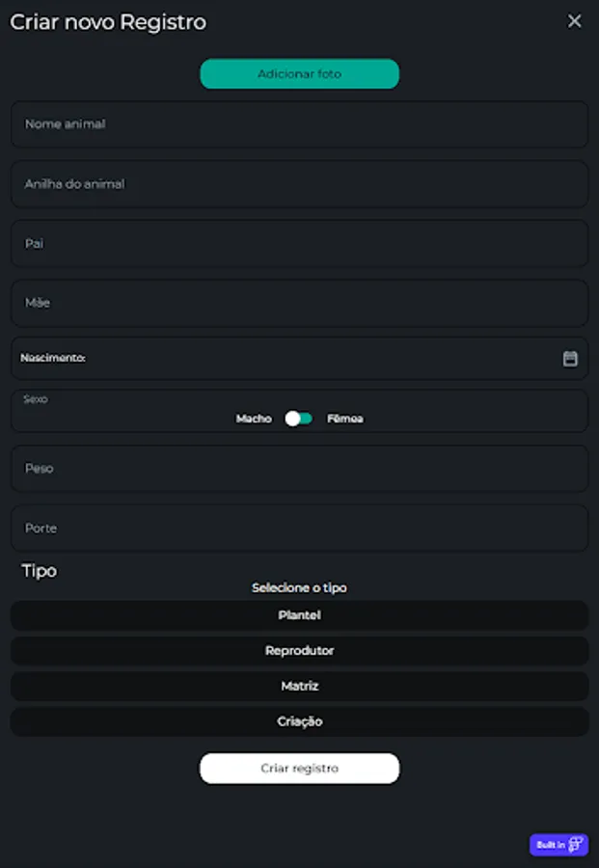
Task: Choose Reprodutor as the animal type
Action: (x=299, y=651)
